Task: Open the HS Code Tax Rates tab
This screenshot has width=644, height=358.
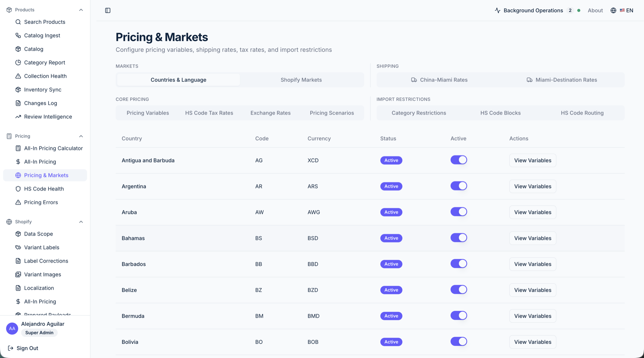Action: (x=209, y=113)
